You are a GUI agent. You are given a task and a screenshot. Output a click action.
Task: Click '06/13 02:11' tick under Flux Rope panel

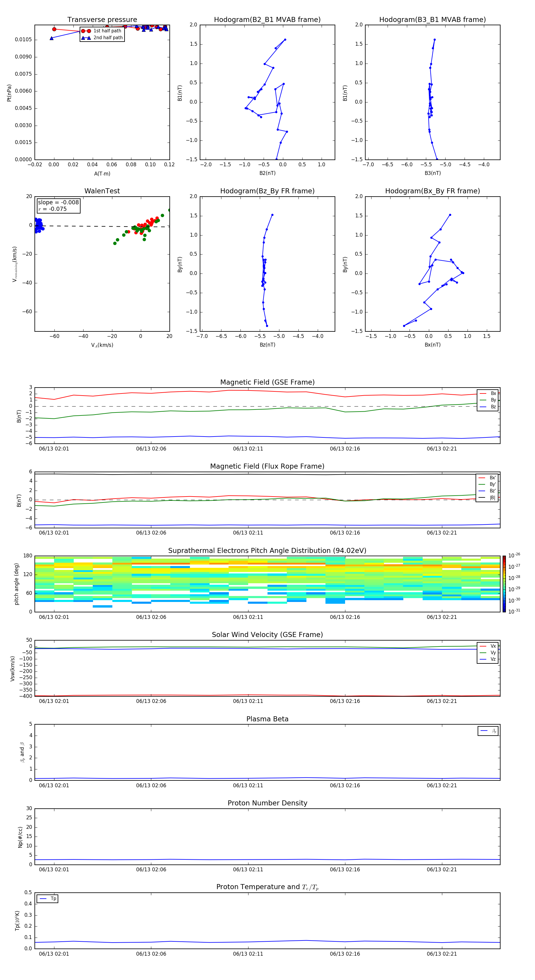tap(248, 532)
